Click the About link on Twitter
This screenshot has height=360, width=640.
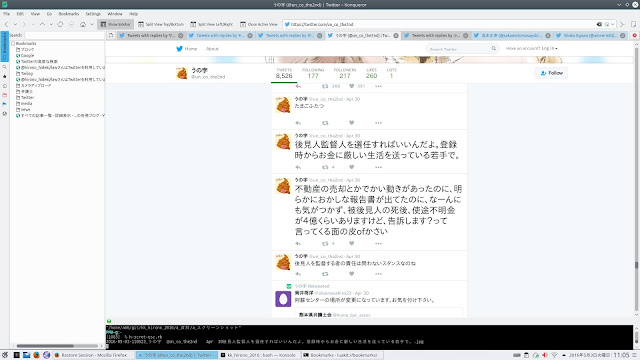click(212, 49)
